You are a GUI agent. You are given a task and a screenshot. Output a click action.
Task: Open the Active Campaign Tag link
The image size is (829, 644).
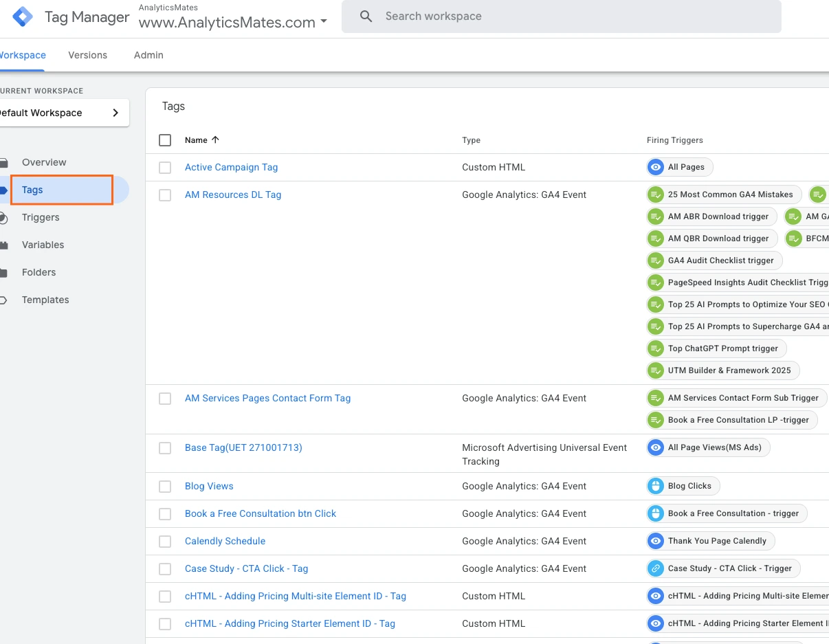tap(232, 167)
